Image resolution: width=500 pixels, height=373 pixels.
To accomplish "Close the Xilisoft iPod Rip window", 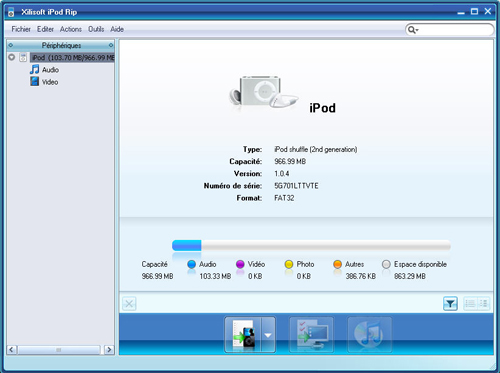I will click(488, 11).
